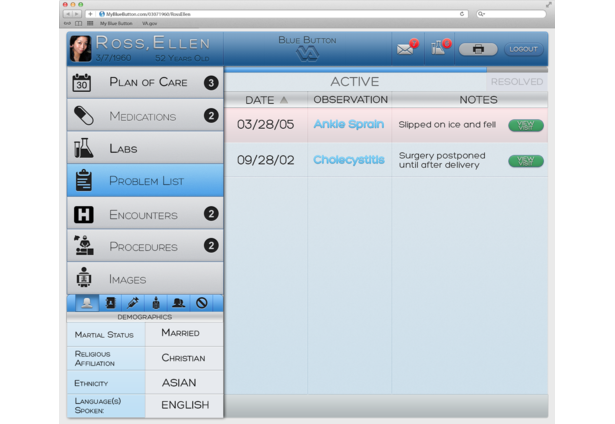Select the family history people tab icon
Screen dimensions: 615x424
178,303
